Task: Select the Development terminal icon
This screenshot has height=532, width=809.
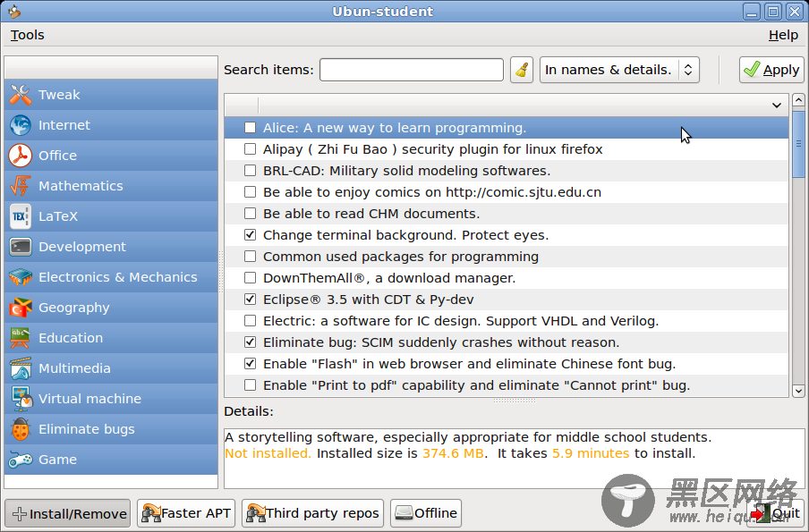Action: pos(20,247)
